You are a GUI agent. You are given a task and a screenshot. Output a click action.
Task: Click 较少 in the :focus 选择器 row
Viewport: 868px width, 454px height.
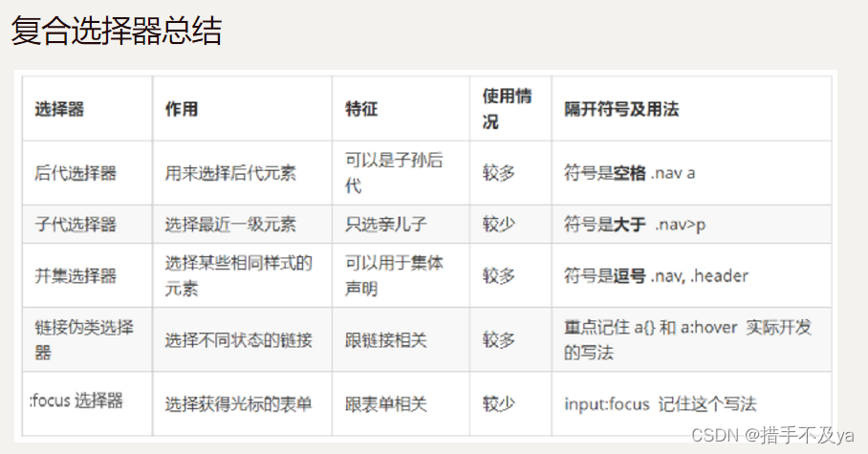point(510,403)
